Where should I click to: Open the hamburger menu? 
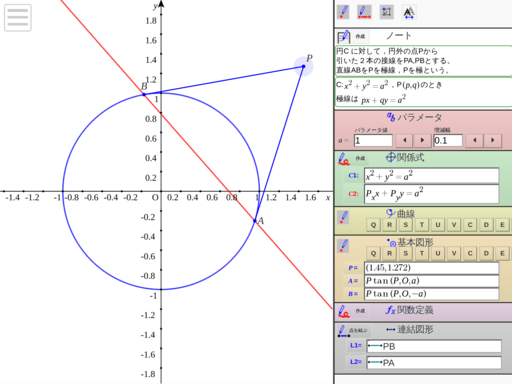tap(18, 18)
